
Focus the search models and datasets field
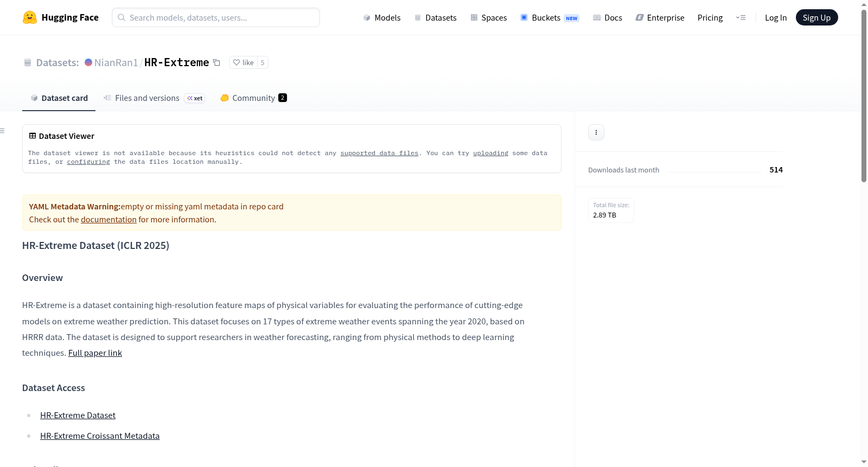[216, 17]
